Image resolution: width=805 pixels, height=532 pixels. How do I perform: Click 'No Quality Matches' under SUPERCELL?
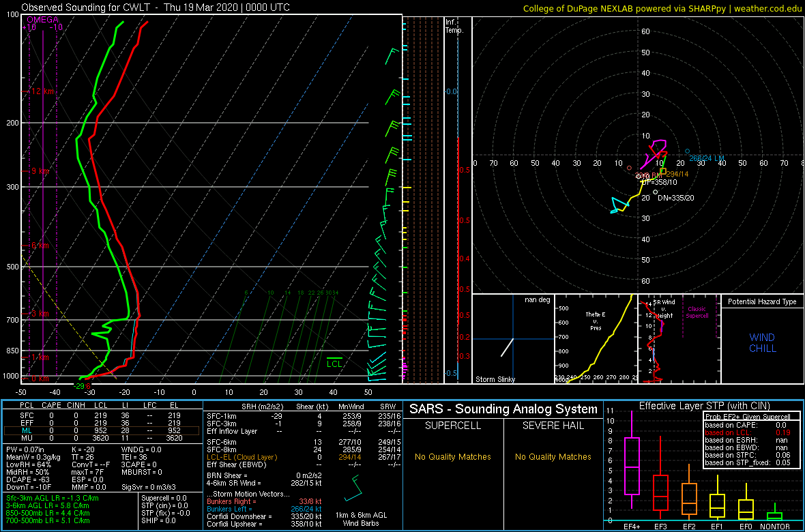point(453,456)
